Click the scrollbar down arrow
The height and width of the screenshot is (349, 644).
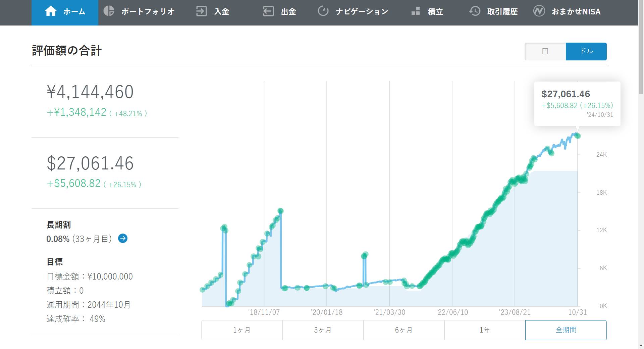[641, 346]
